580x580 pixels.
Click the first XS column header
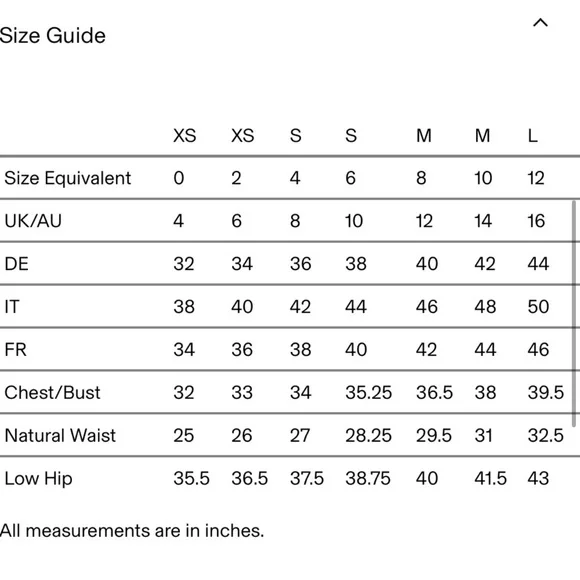(x=185, y=136)
